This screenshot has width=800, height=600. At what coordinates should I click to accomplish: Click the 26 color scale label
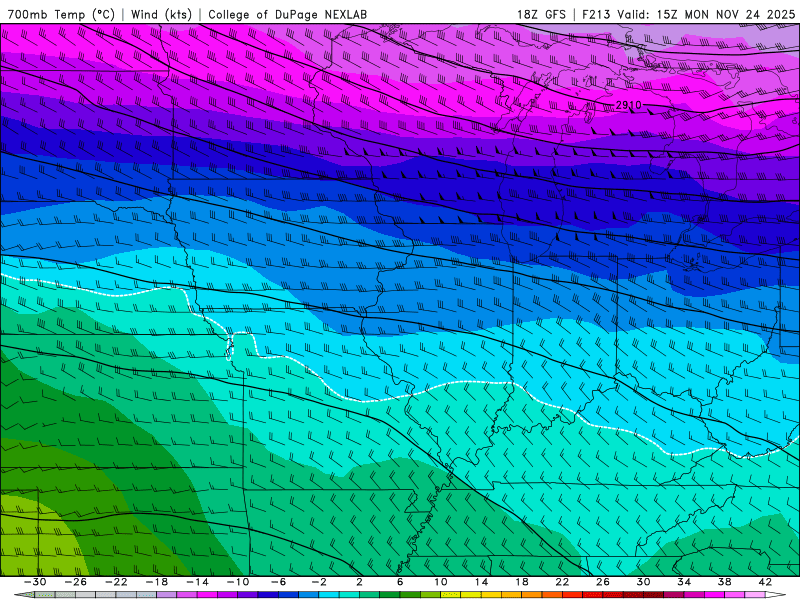603,582
